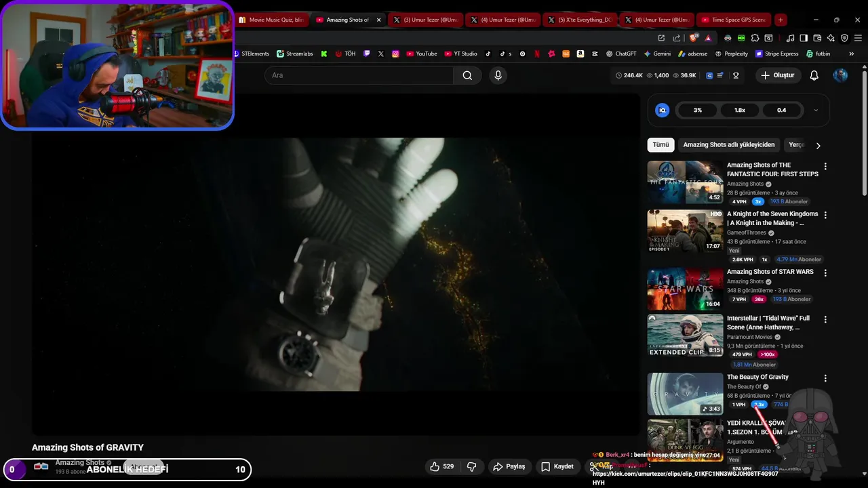The height and width of the screenshot is (488, 868).
Task: Select the Tümü filter chip
Action: click(x=660, y=144)
